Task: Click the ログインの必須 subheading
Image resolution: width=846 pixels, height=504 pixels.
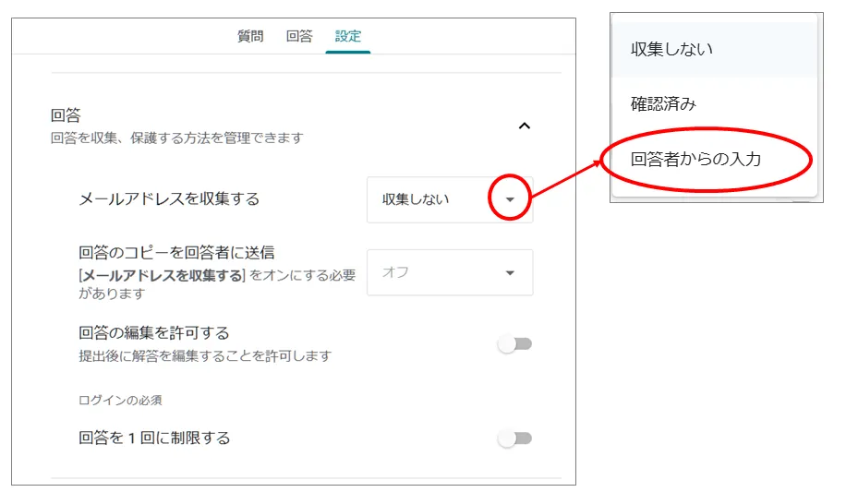Action: (x=120, y=400)
